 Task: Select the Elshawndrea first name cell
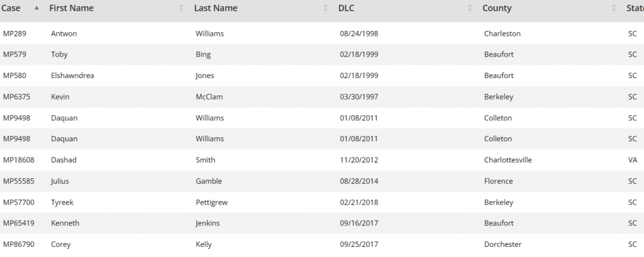(72, 76)
